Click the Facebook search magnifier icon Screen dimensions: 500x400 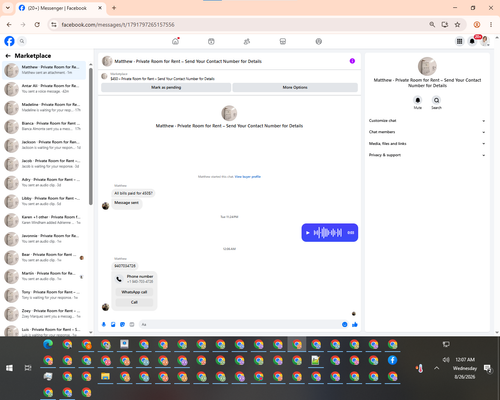point(22,41)
